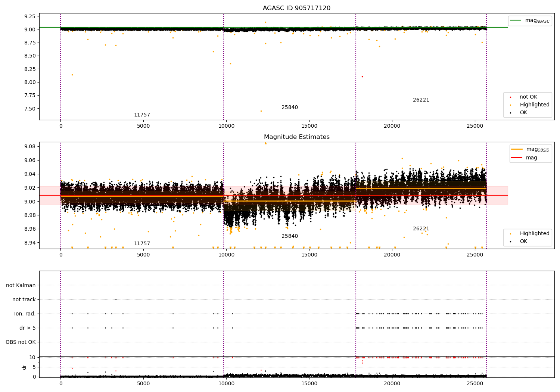Click the 'dr > 5' axis label

[x=28, y=328]
